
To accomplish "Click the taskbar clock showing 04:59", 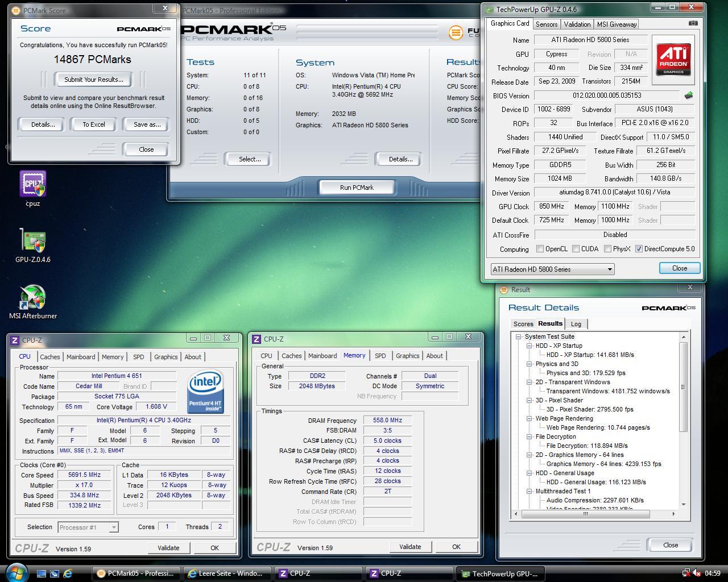I will click(x=712, y=573).
